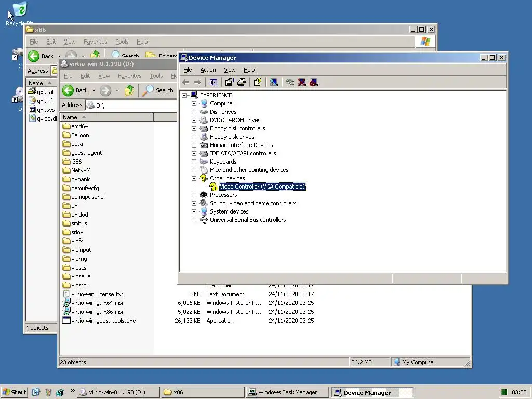Click the Help icon in Device Manager toolbar
Screen dimensions: 532x399
pos(258,82)
